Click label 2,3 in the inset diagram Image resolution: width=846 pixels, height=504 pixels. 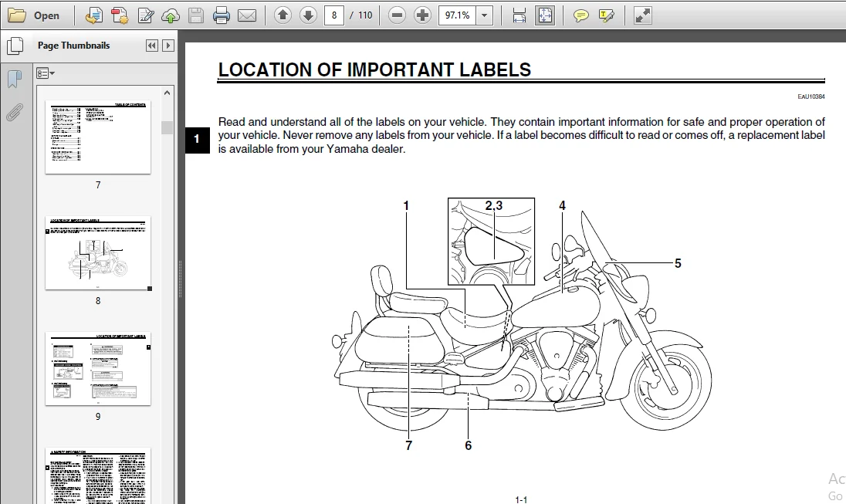(494, 205)
